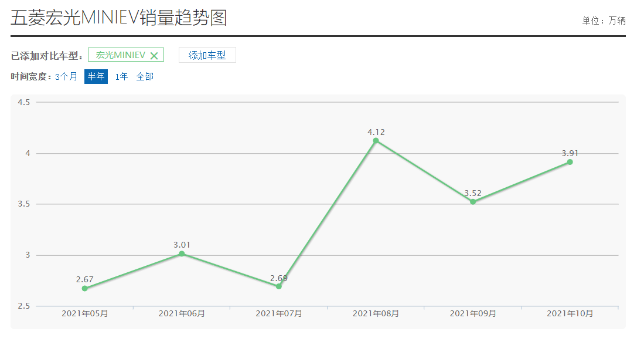Click the 添加车型 button
The height and width of the screenshot is (338, 644).
[x=207, y=55]
